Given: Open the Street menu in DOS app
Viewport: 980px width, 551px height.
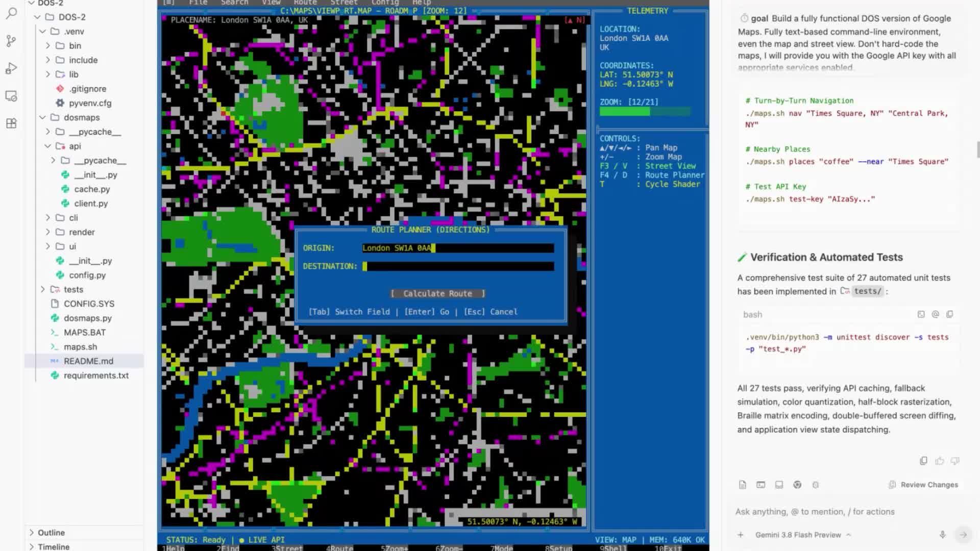Looking at the screenshot, I should (344, 3).
